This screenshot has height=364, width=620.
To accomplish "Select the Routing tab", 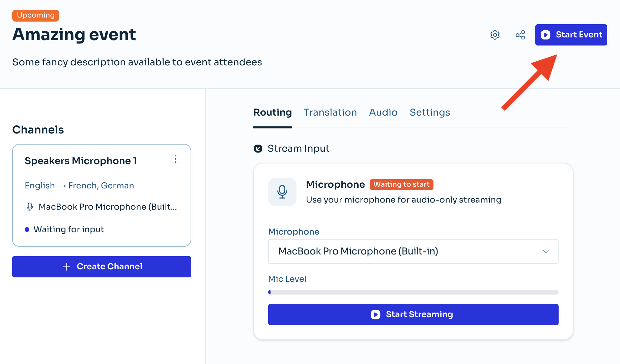I will pyautogui.click(x=272, y=112).
